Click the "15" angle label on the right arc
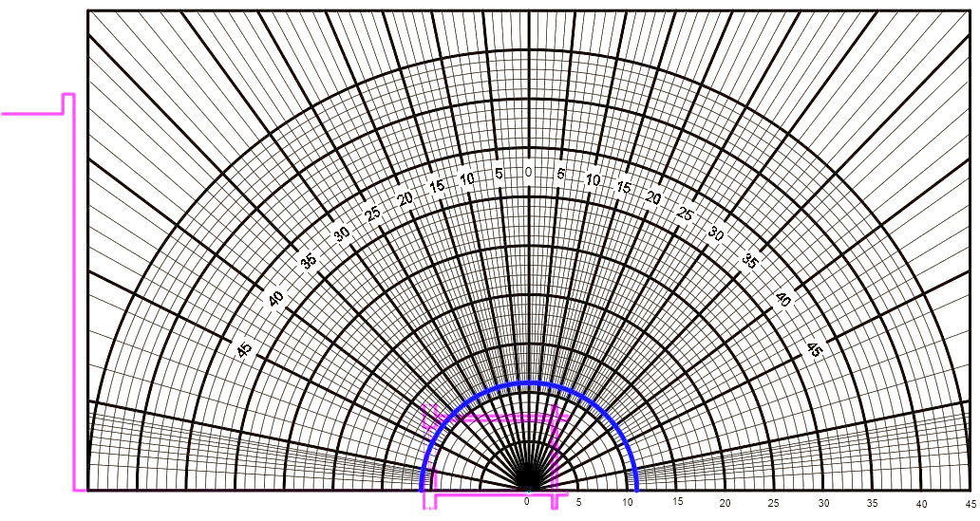Image resolution: width=980 pixels, height=521 pixels. pyautogui.click(x=624, y=187)
